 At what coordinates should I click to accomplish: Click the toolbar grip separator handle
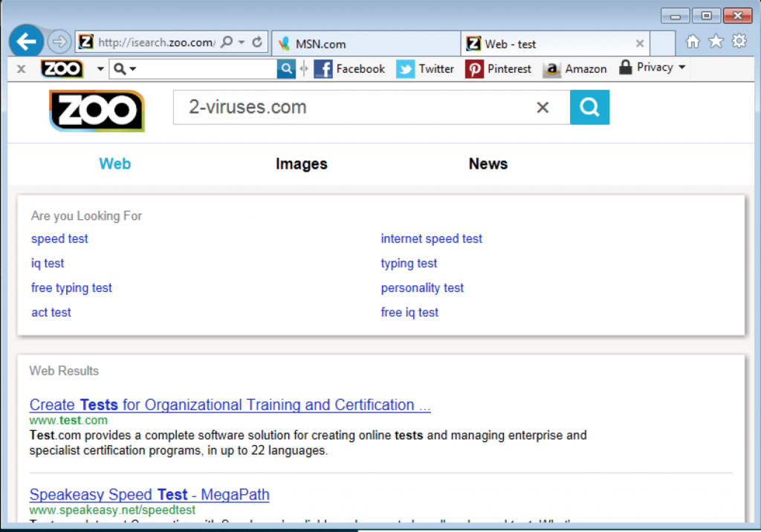[x=304, y=69]
